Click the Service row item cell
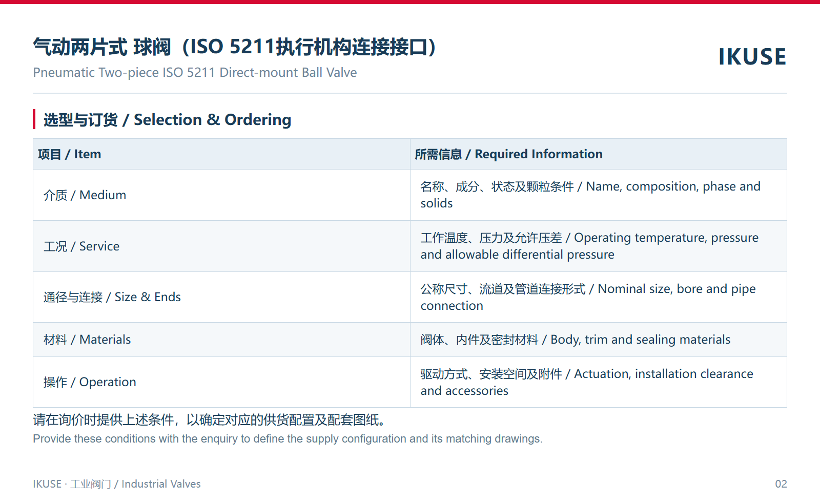This screenshot has height=504, width=820. click(x=221, y=246)
